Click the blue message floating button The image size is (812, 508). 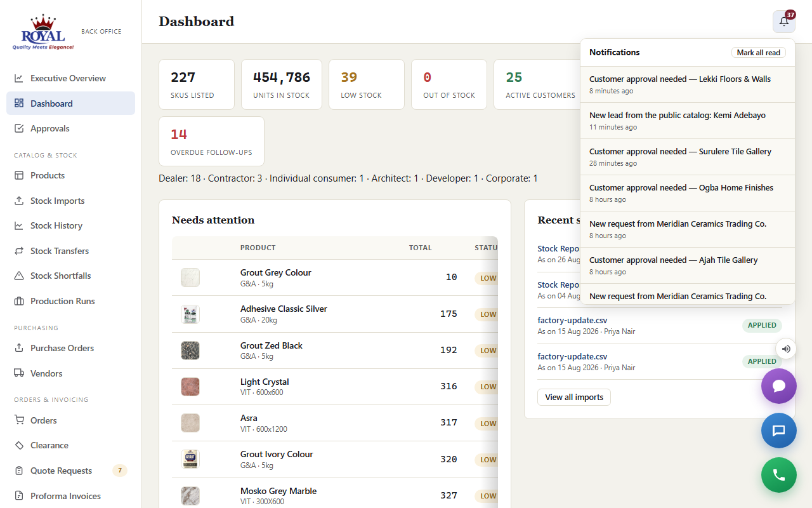click(779, 431)
